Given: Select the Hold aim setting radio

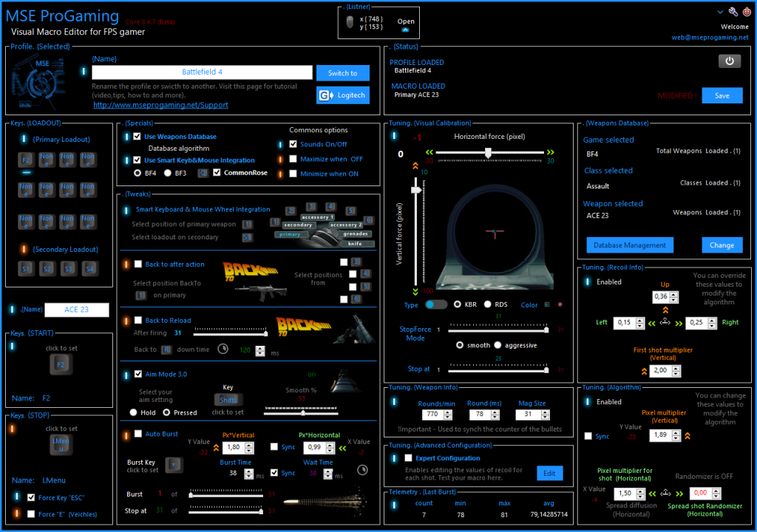Looking at the screenshot, I should (134, 413).
